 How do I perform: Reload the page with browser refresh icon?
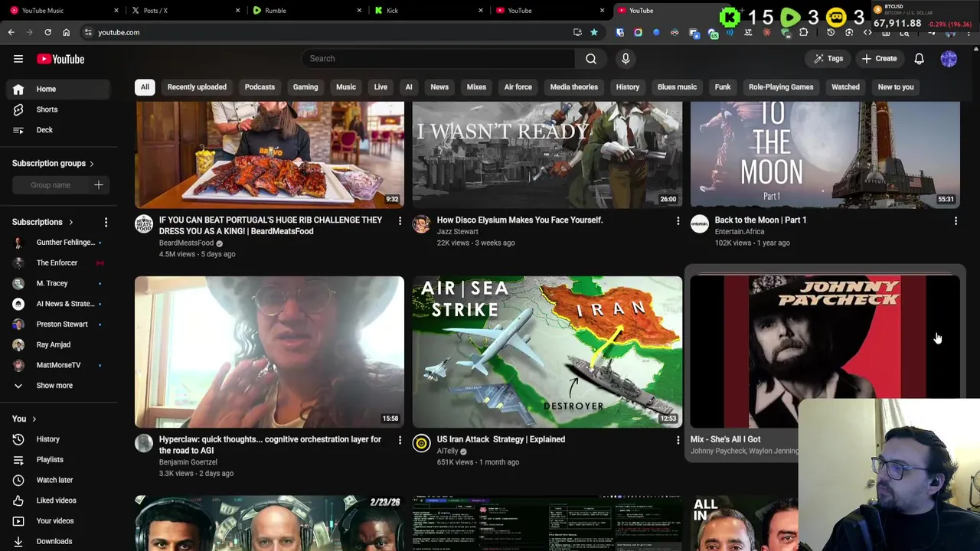(47, 32)
